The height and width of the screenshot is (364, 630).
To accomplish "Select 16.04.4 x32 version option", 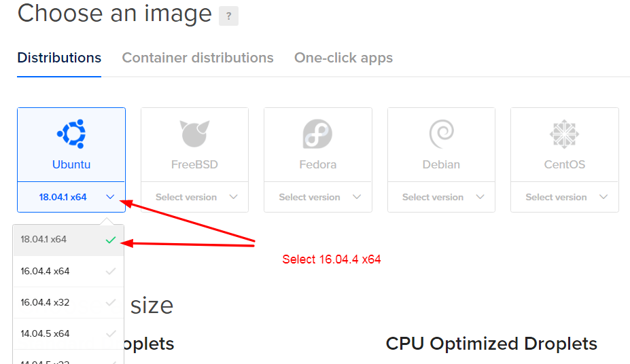I will [45, 302].
